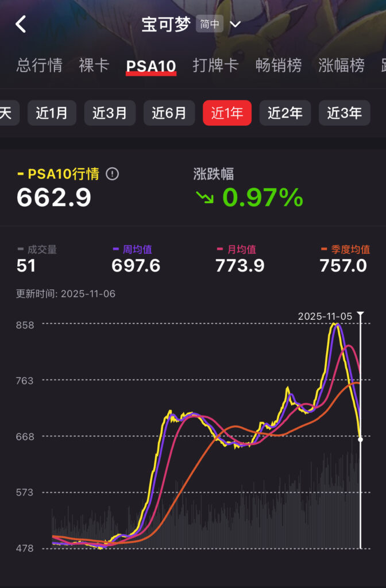Open the 涨幅榜 tab
Viewport: 386px width, 588px height.
point(341,65)
